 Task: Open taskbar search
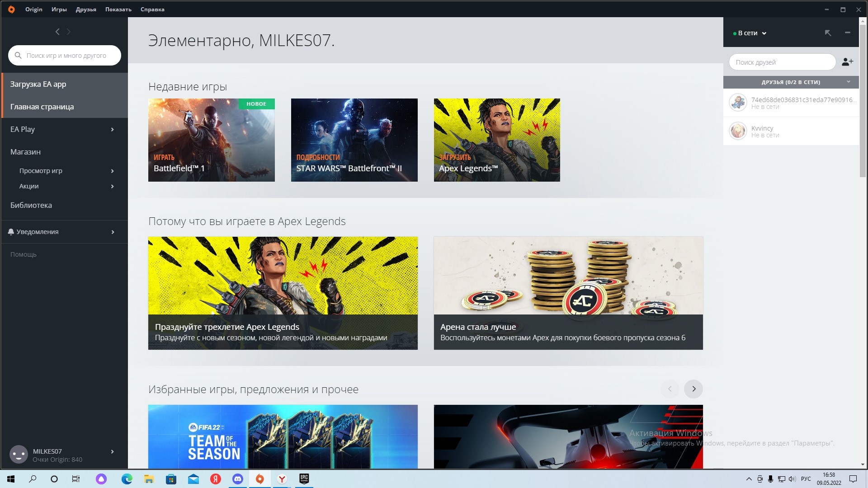[x=33, y=479]
